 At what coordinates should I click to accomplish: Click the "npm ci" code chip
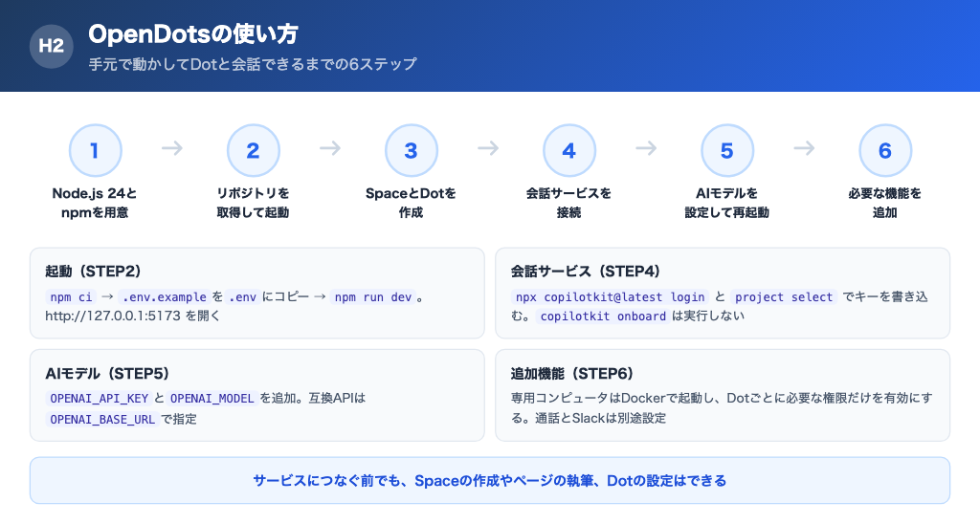pyautogui.click(x=71, y=297)
